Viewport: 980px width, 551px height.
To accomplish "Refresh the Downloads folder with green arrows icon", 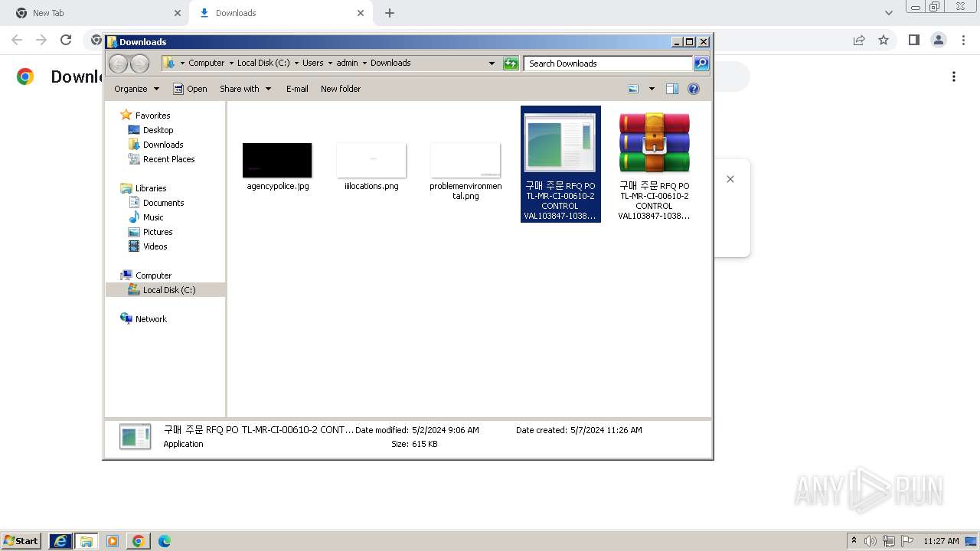I will [x=511, y=64].
